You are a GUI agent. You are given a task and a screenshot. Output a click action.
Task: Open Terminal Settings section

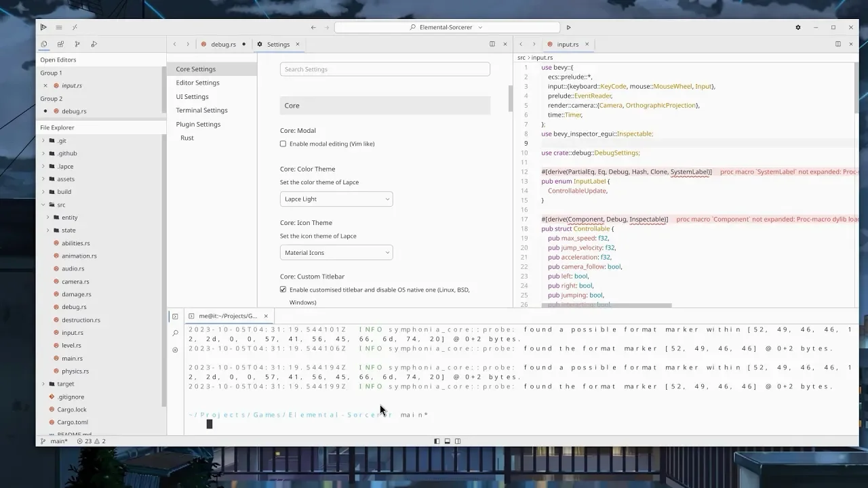coord(201,110)
